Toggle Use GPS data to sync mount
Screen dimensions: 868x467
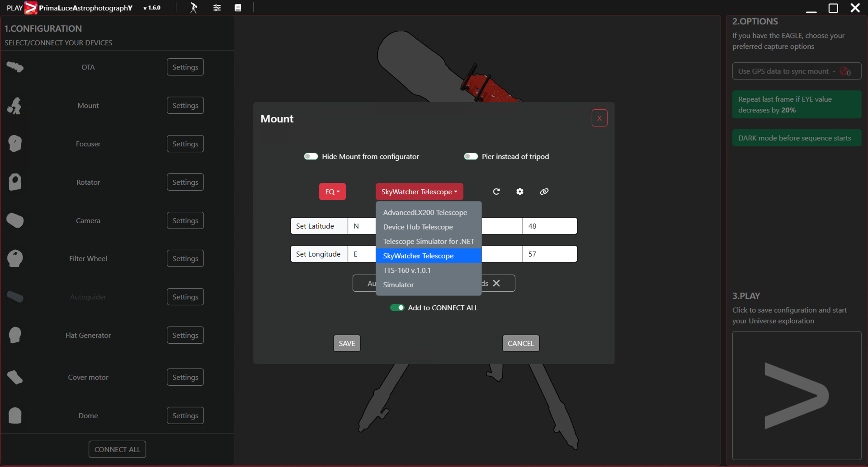pos(797,71)
